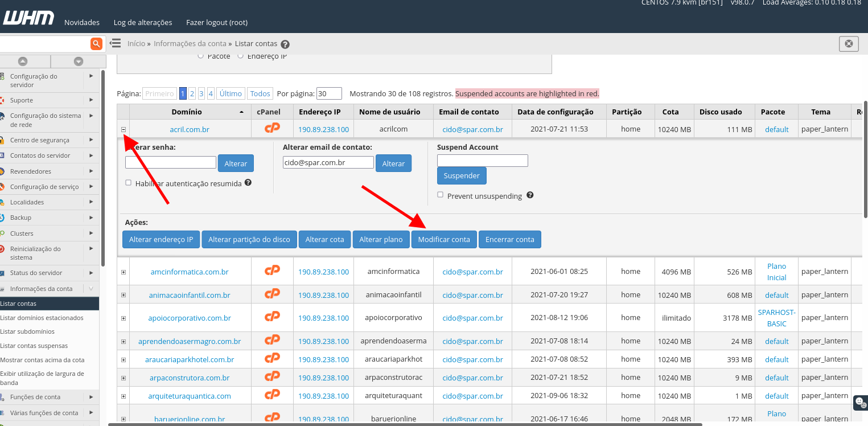
Task: Click the Modificar conta button
Action: [444, 240]
